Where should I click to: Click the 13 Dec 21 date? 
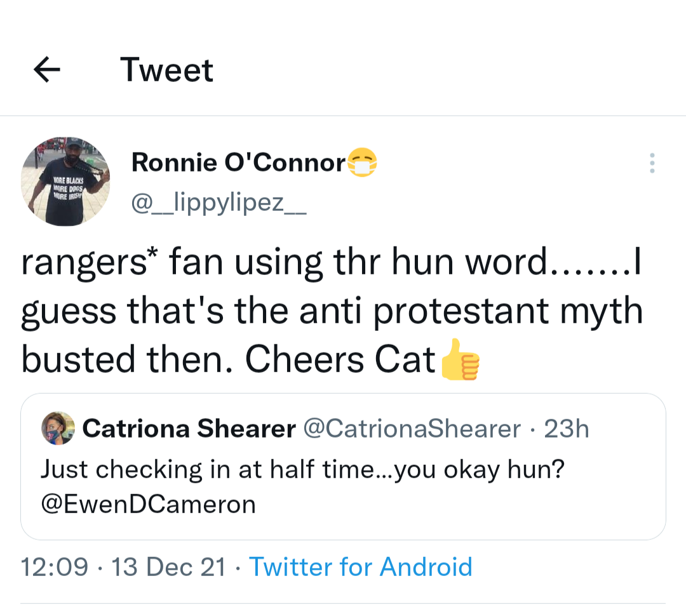click(168, 566)
